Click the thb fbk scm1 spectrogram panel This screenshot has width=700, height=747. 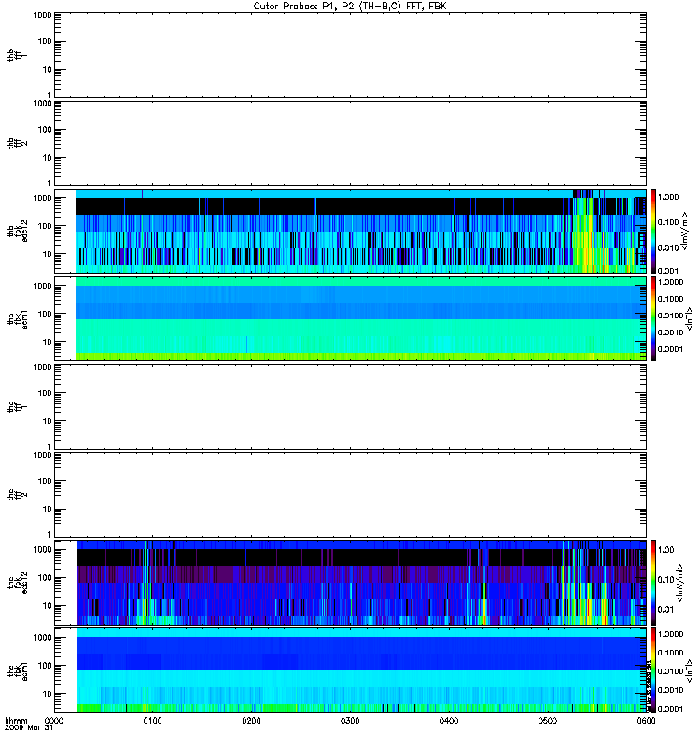click(x=350, y=318)
